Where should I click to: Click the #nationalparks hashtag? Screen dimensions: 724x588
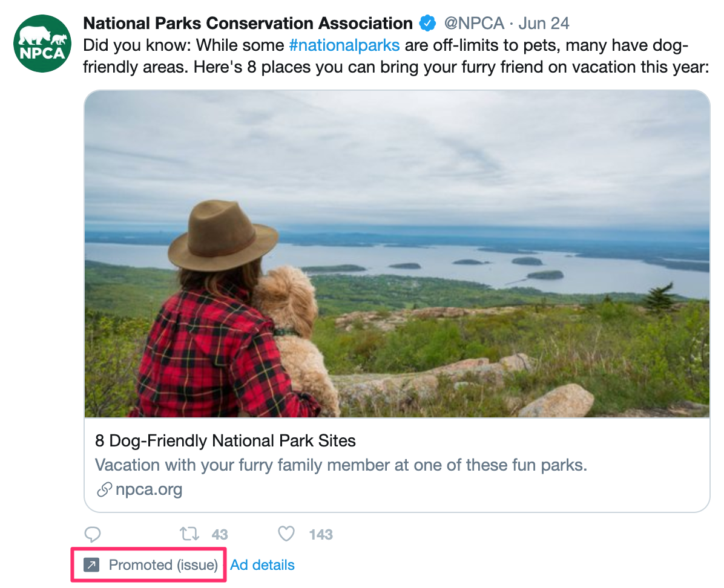coord(344,45)
